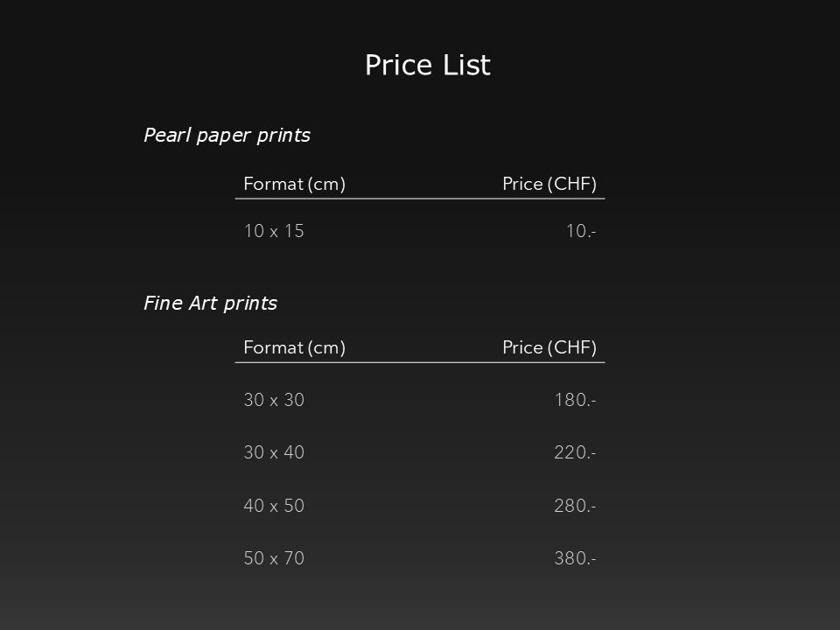Click the '180.-' price cell

(575, 400)
